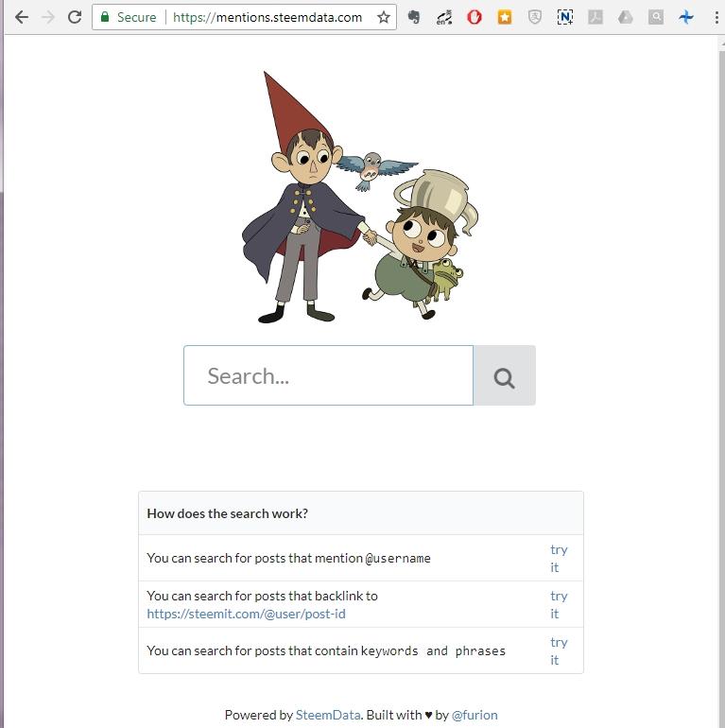Click inside the Search text field
Viewport: 725px width, 728px height.
coord(328,375)
